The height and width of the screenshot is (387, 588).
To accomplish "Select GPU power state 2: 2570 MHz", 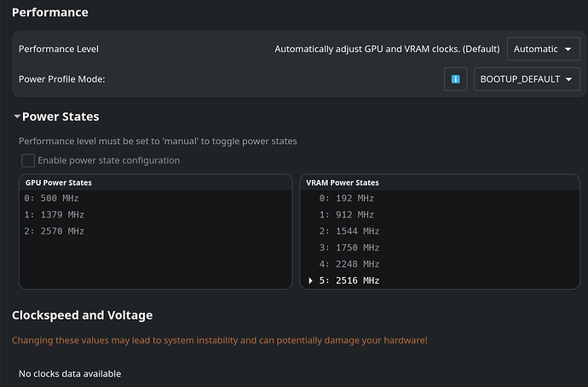I will point(155,231).
